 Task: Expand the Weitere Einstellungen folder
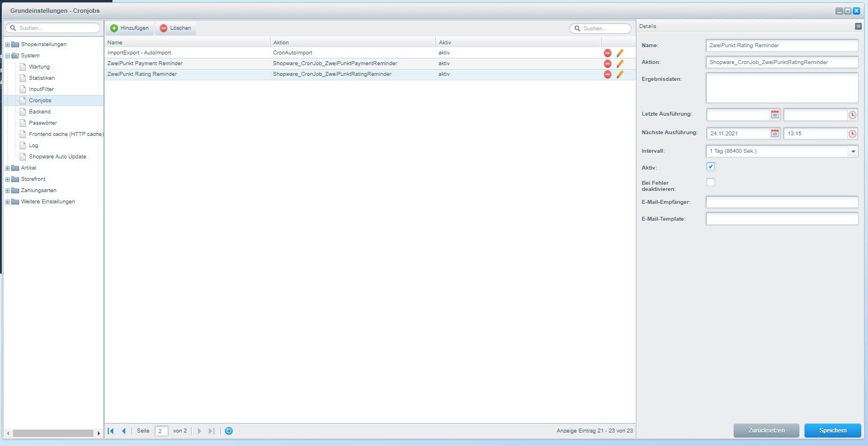click(x=7, y=202)
